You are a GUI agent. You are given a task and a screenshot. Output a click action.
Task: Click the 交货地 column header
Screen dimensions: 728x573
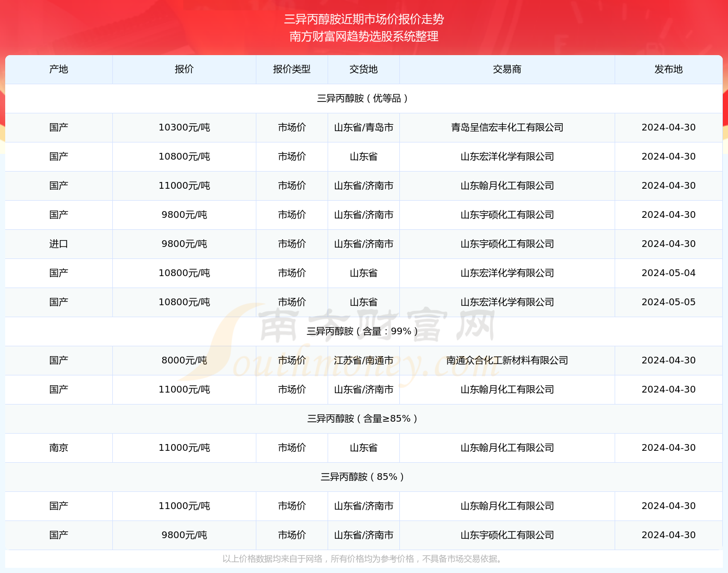pos(363,69)
